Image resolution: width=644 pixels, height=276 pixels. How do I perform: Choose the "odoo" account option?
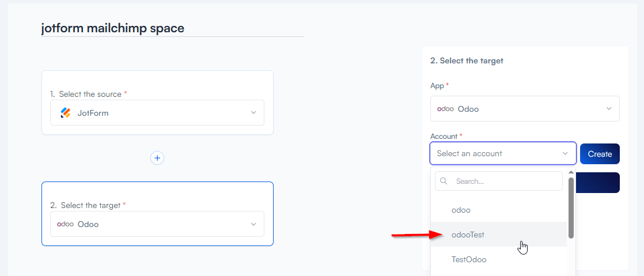pyautogui.click(x=461, y=210)
